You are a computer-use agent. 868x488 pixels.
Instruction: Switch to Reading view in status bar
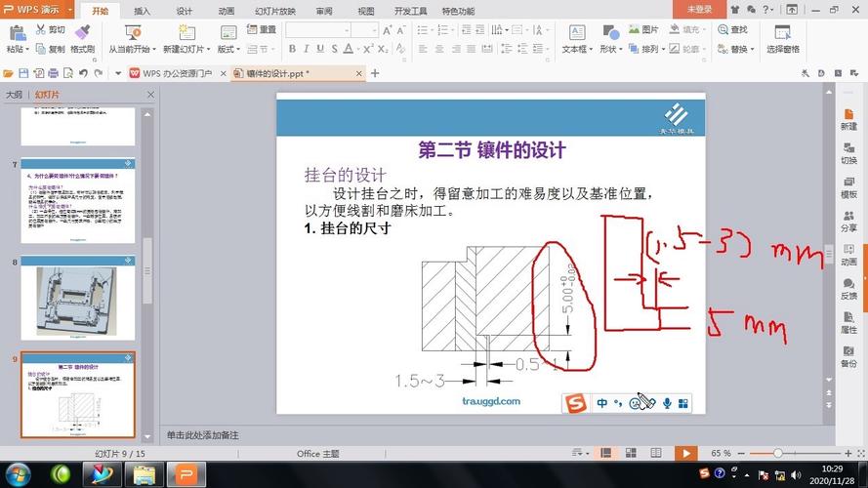coord(656,453)
